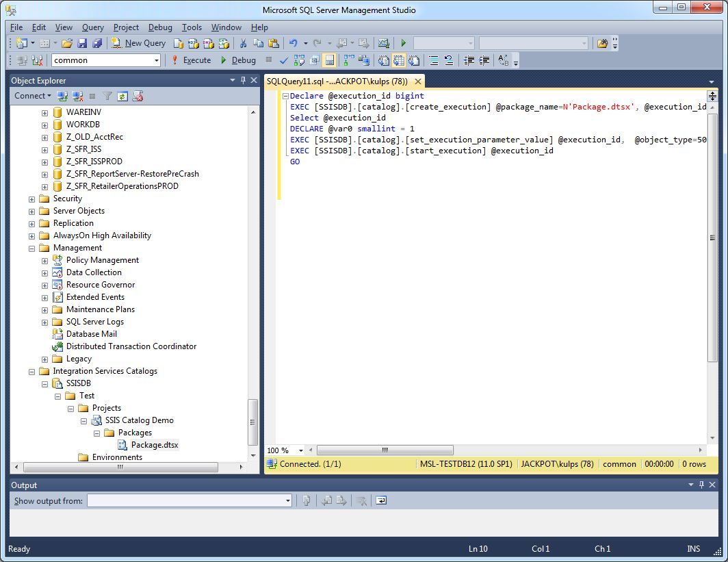728x562 pixels.
Task: Toggle Results to Grid output mode
Action: [398, 60]
